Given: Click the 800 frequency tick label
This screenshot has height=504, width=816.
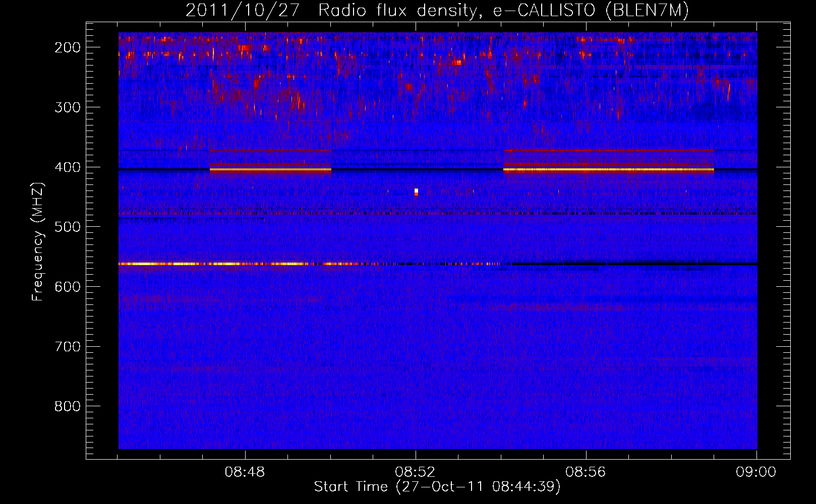Looking at the screenshot, I should pyautogui.click(x=68, y=406).
